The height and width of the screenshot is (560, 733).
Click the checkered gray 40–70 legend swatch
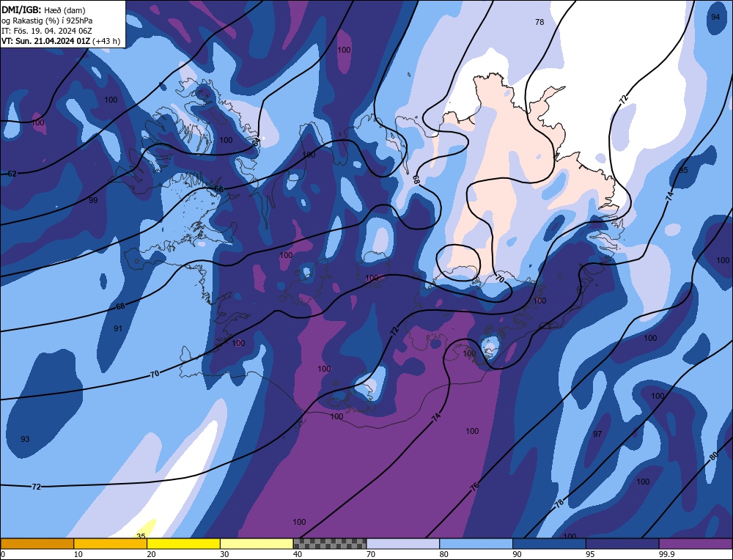point(330,543)
